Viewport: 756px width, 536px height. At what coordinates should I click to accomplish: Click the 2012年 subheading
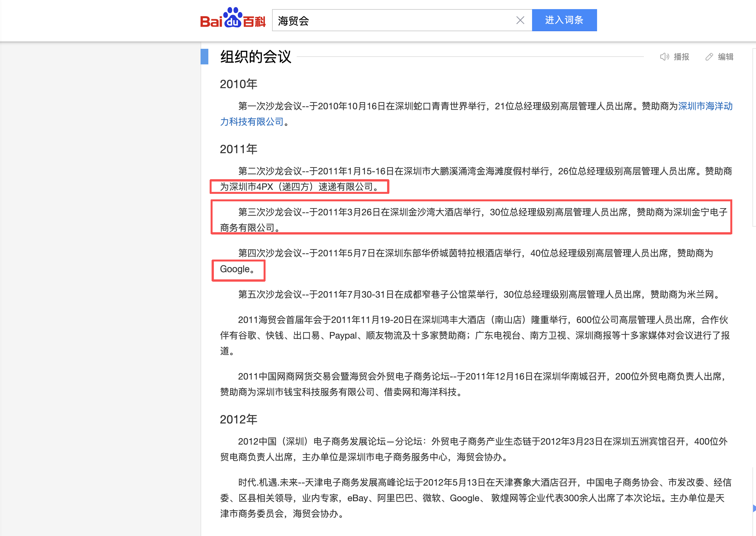click(x=239, y=420)
